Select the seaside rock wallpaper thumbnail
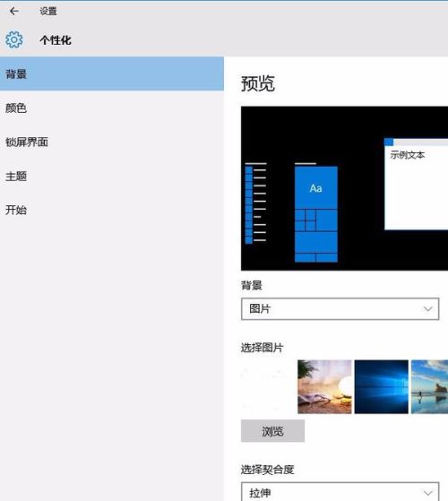The width and height of the screenshot is (448, 501). pos(429,387)
